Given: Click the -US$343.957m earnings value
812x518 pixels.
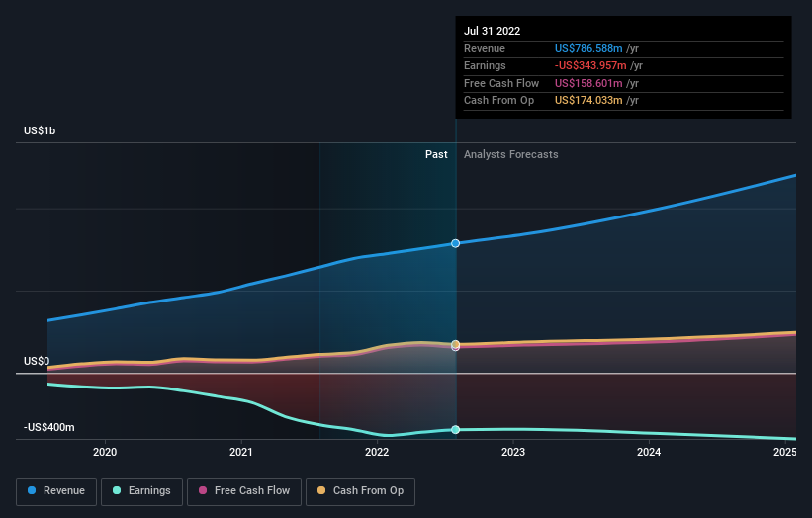Looking at the screenshot, I should 590,65.
